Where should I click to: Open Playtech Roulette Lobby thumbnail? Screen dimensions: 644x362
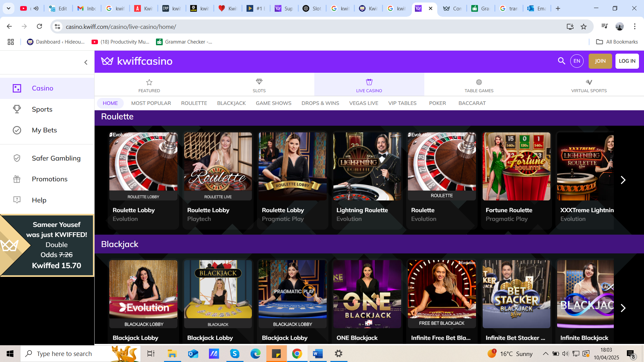point(218,166)
